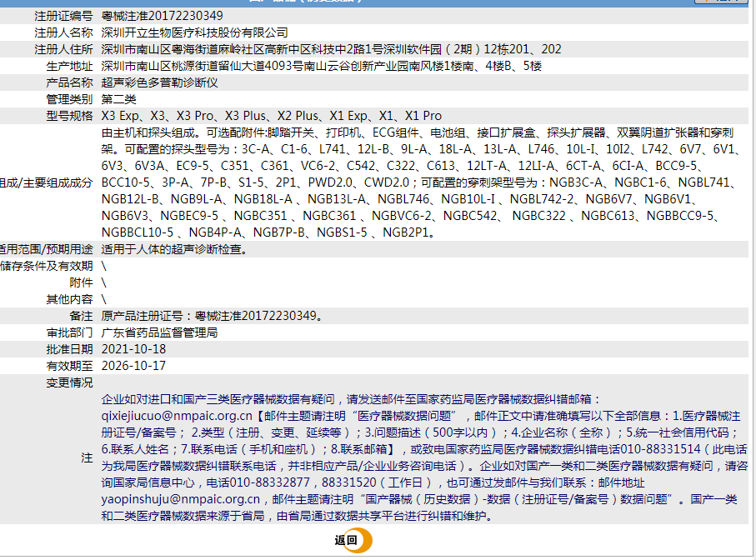Click the 有效期至 label
Image resolution: width=756 pixels, height=560 pixels.
click(69, 366)
